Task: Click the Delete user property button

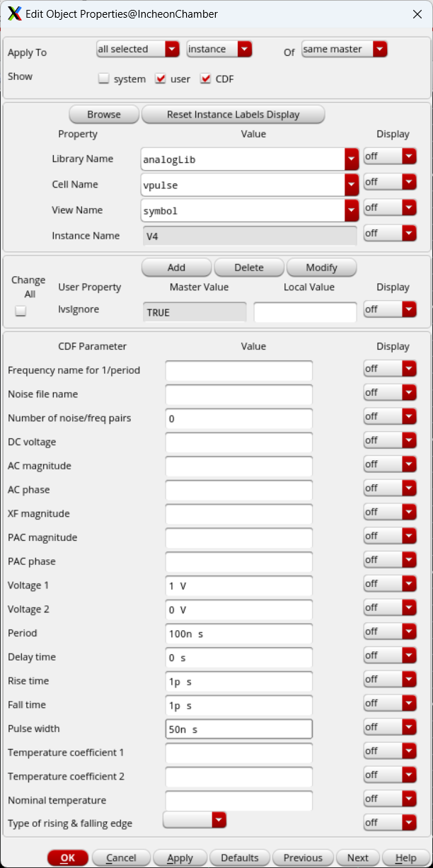Action: [x=249, y=268]
